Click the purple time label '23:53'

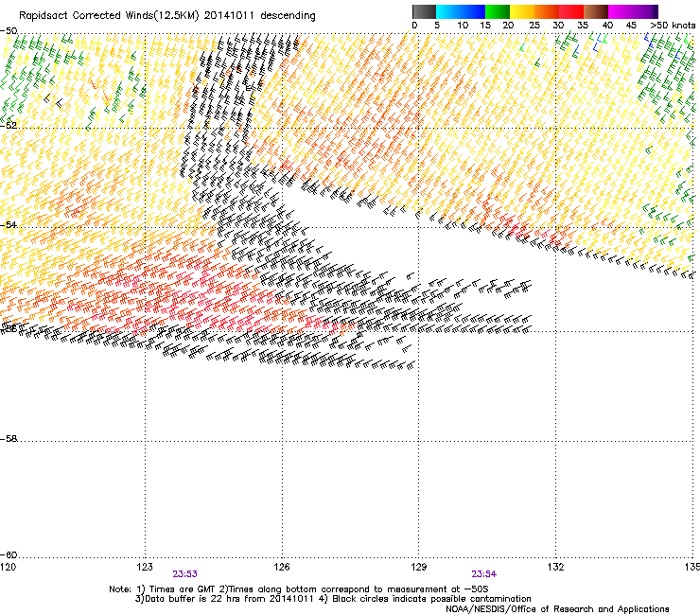coord(184,574)
